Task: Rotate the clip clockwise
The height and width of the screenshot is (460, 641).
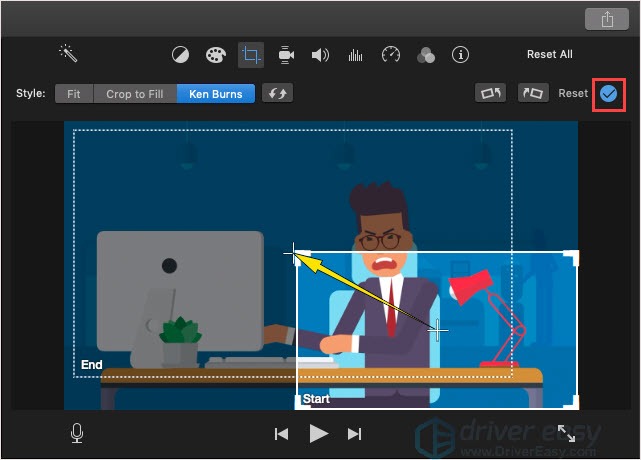Action: 533,93
